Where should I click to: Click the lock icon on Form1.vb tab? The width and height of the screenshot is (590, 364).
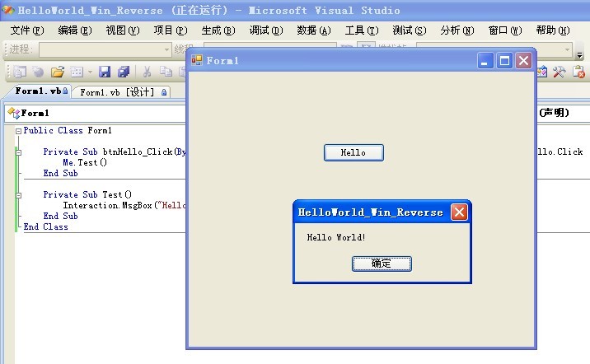(65, 91)
